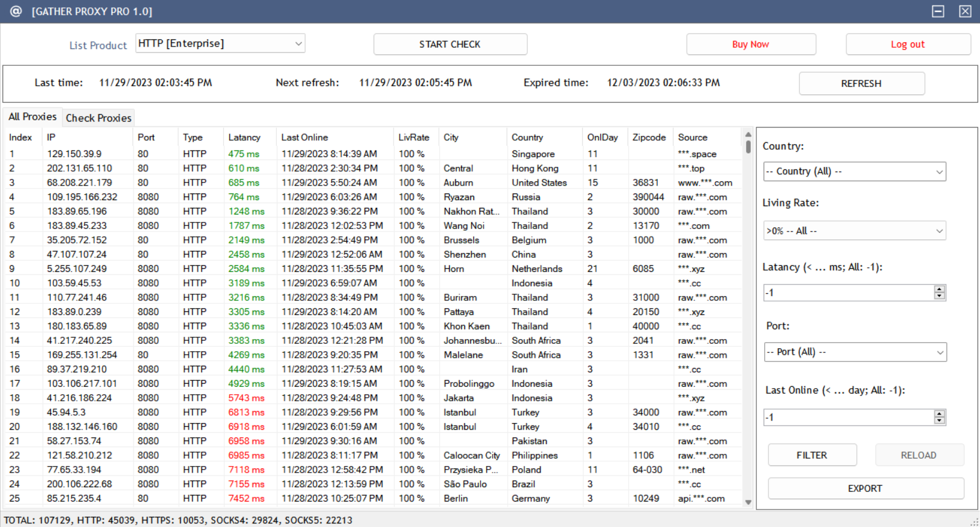Close the Gather Proxy Pro window
This screenshot has height=527, width=980.
[965, 11]
